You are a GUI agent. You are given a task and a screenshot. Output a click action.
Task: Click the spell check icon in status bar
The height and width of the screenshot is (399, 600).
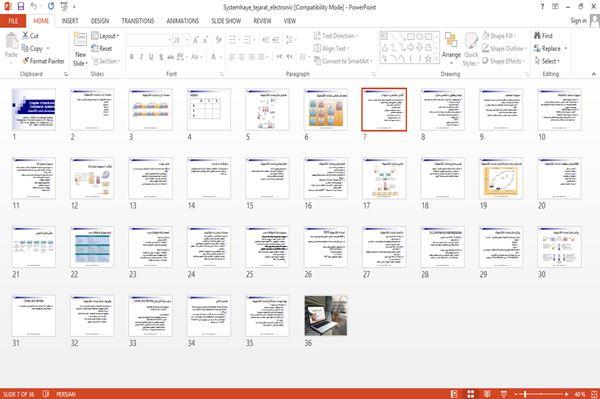[46, 394]
